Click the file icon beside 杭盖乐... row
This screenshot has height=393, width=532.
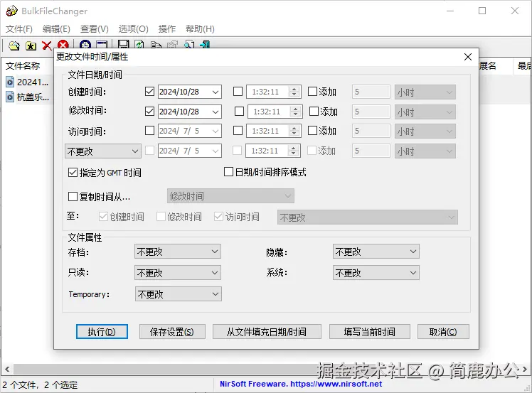coord(10,97)
